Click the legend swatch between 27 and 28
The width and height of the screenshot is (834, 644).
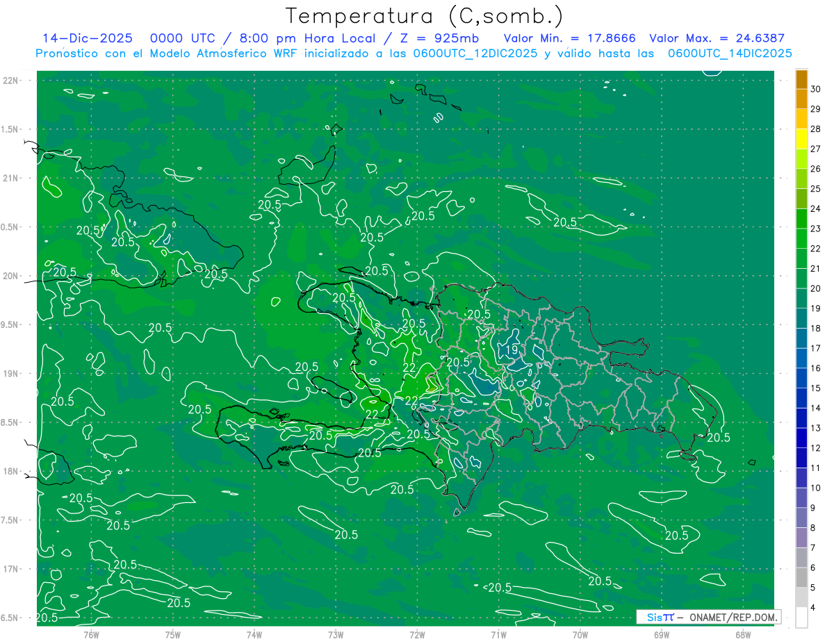[x=802, y=138]
